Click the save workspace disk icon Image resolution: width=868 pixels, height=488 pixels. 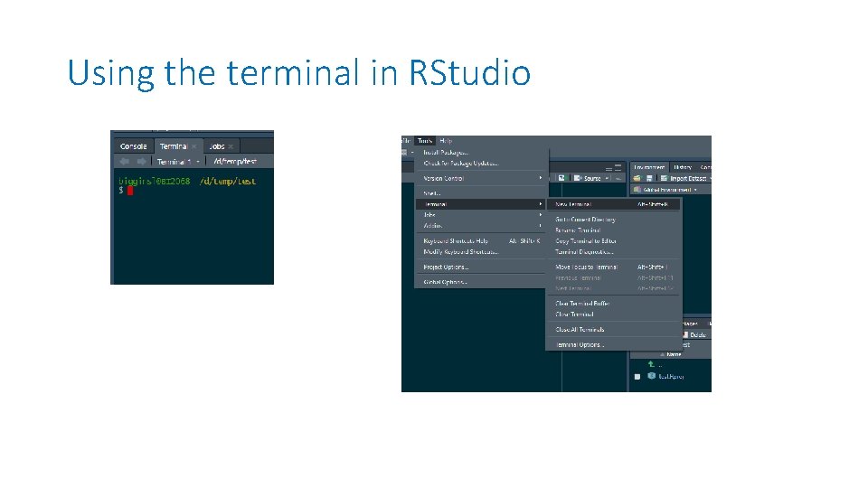tap(649, 178)
